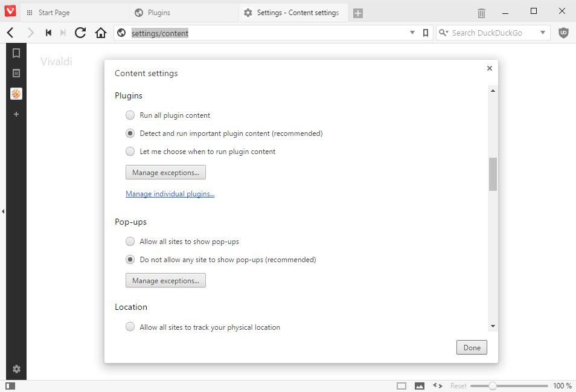Close the Content settings dialog

tap(489, 68)
